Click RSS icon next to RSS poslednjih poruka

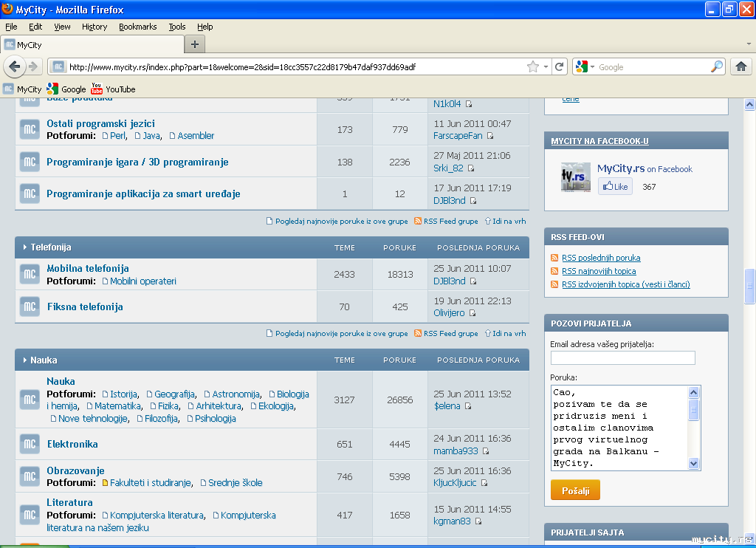click(554, 258)
